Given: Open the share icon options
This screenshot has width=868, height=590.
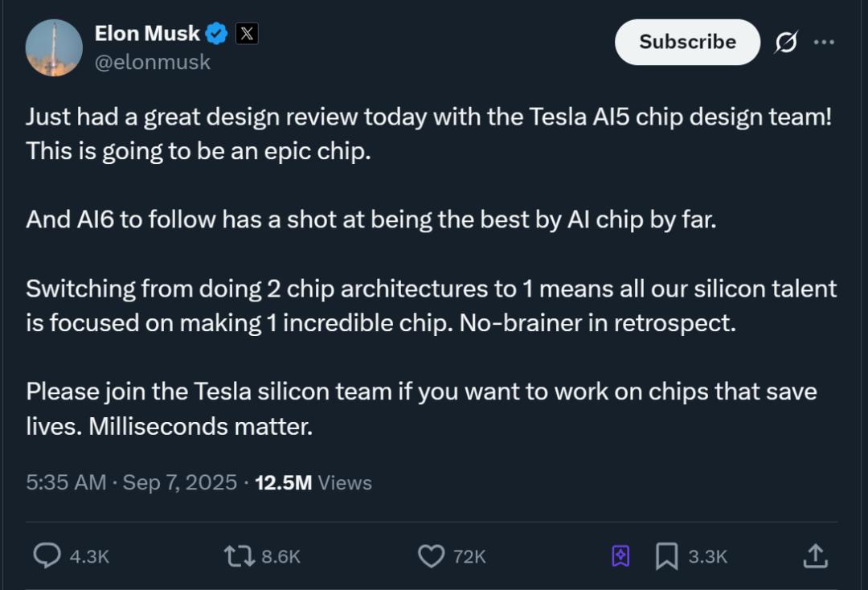Looking at the screenshot, I should click(815, 555).
